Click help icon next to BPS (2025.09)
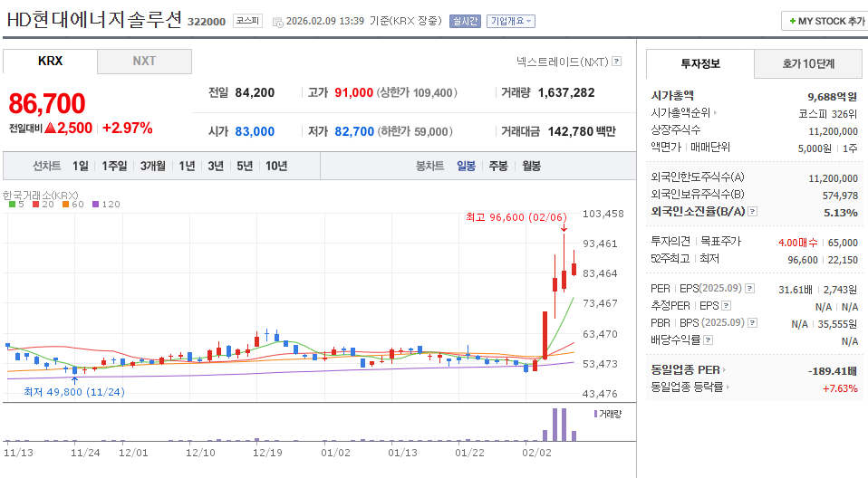Screen dimensions: 868x478 [752, 322]
